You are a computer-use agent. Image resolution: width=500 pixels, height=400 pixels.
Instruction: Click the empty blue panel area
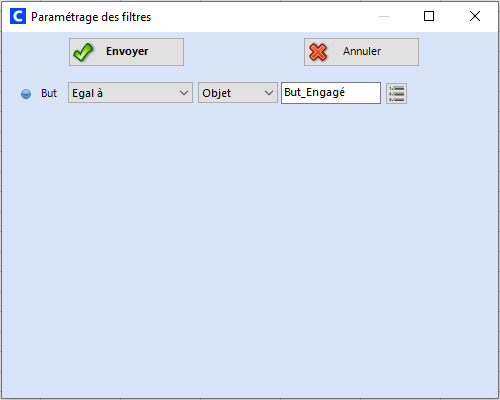coord(250,250)
